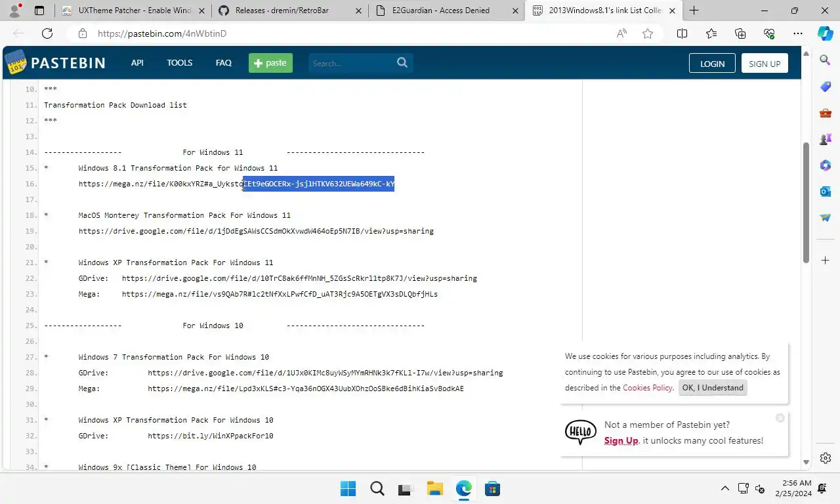Open the Cookies Policy link
The height and width of the screenshot is (504, 840).
pyautogui.click(x=648, y=388)
